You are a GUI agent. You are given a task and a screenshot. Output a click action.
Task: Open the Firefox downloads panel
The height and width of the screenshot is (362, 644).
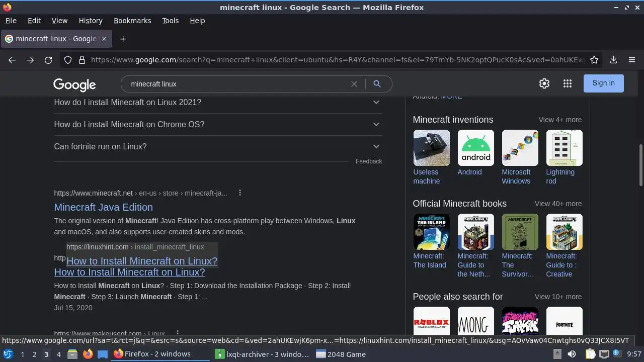tap(613, 60)
